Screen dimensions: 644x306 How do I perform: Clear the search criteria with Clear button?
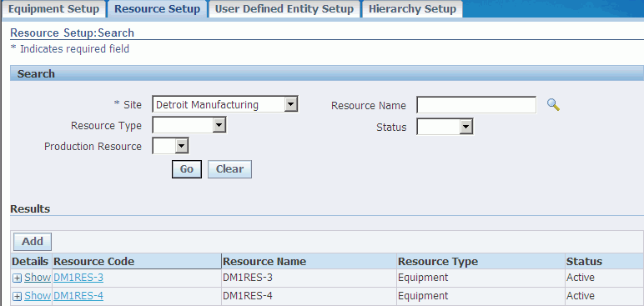(229, 169)
